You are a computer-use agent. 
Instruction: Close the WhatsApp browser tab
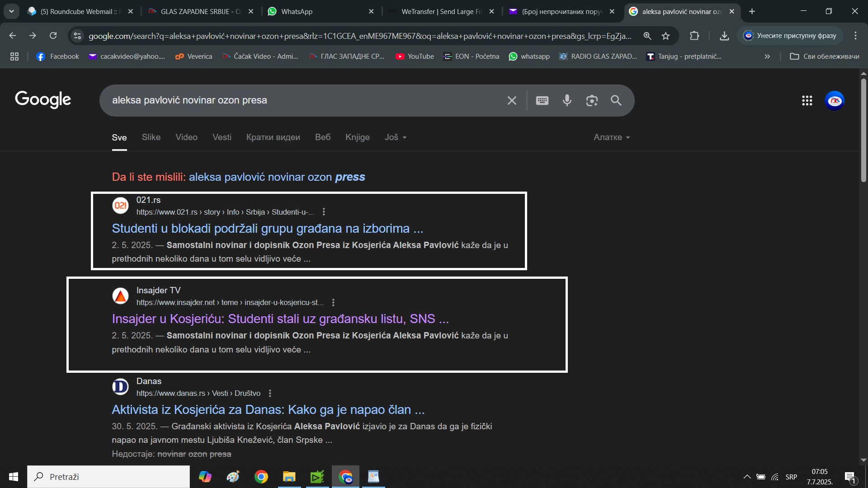point(371,11)
